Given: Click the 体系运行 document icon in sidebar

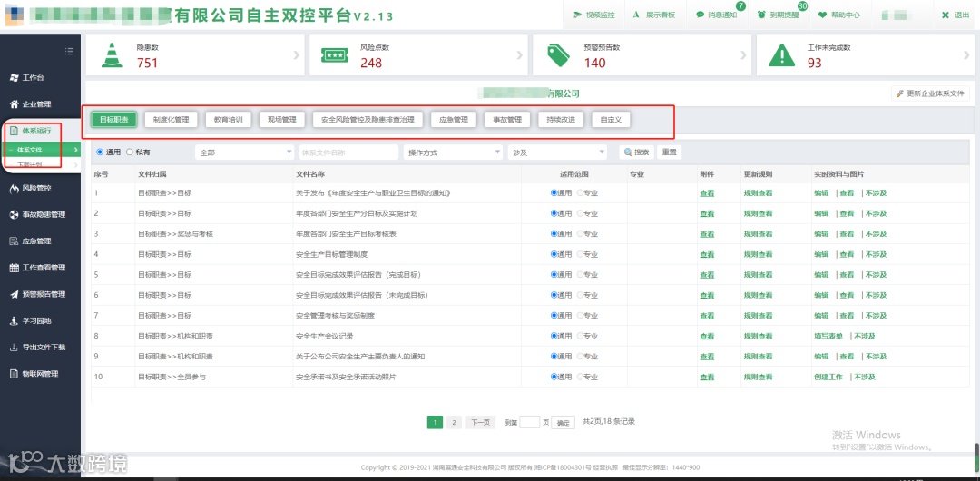Looking at the screenshot, I should point(14,131).
